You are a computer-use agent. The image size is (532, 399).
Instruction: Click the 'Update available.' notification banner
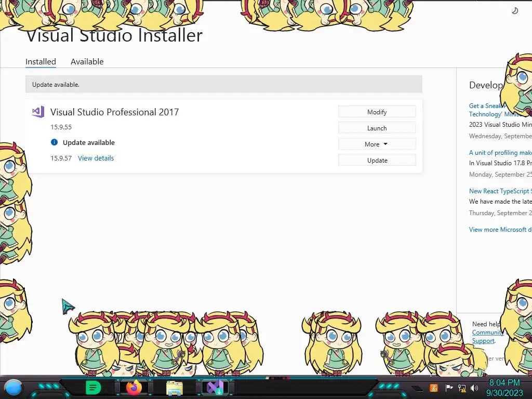pyautogui.click(x=224, y=85)
